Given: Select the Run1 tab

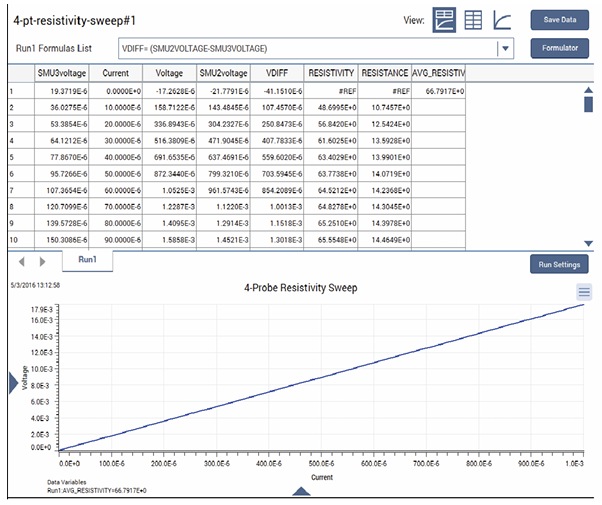Looking at the screenshot, I should coord(87,259).
